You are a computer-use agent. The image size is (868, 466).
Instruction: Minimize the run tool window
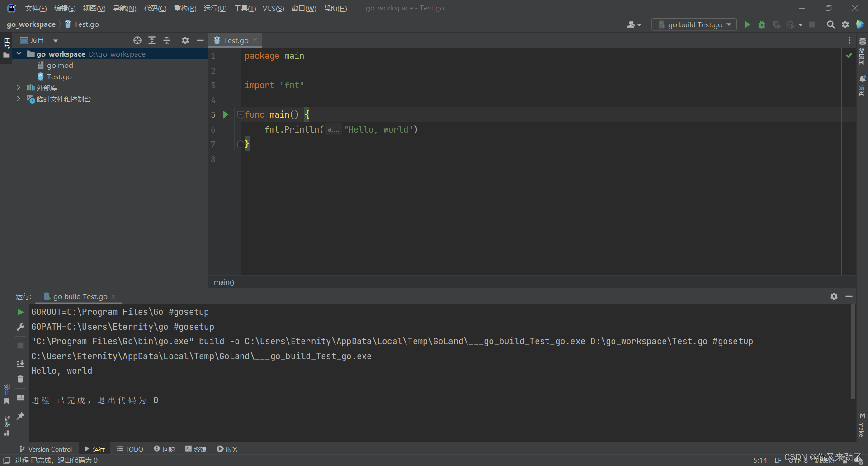point(849,296)
